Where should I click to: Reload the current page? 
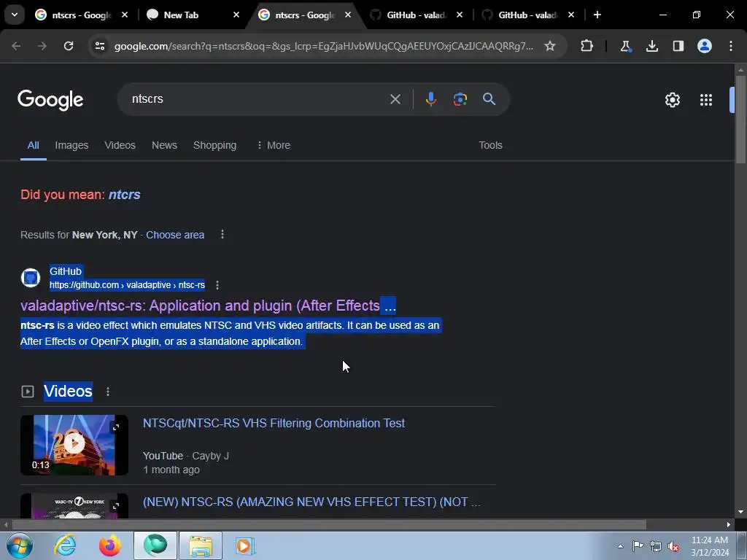click(x=69, y=46)
